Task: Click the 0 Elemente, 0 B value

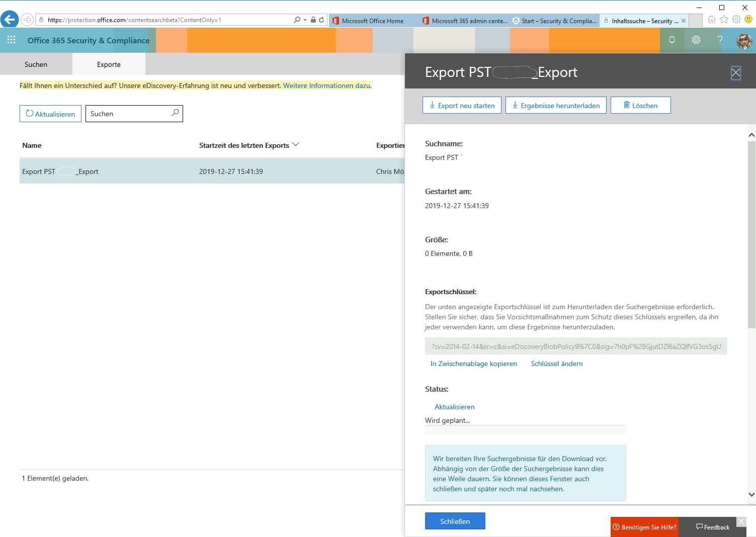Action: click(449, 253)
